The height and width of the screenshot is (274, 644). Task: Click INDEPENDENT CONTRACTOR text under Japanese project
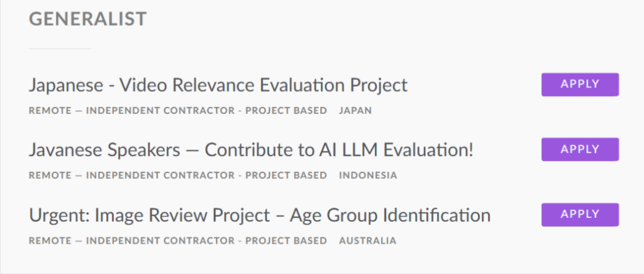pos(160,111)
